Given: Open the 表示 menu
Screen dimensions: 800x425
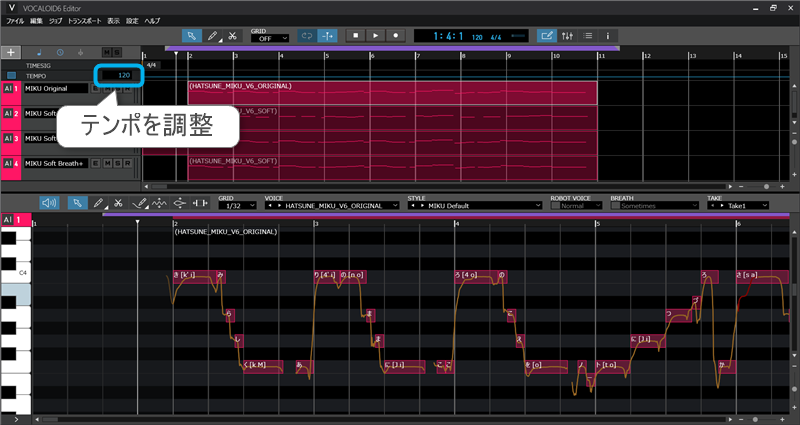Looking at the screenshot, I should 113,21.
